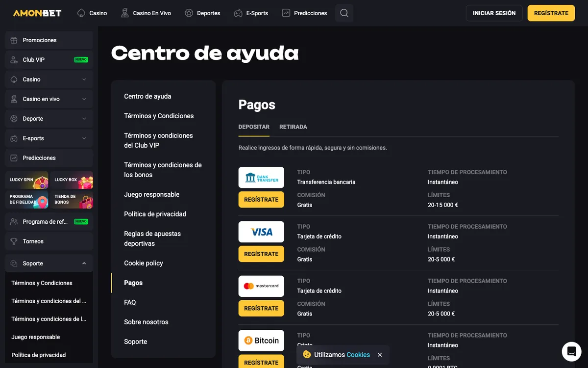
Task: Open the Lucky Spin tile
Action: click(27, 180)
